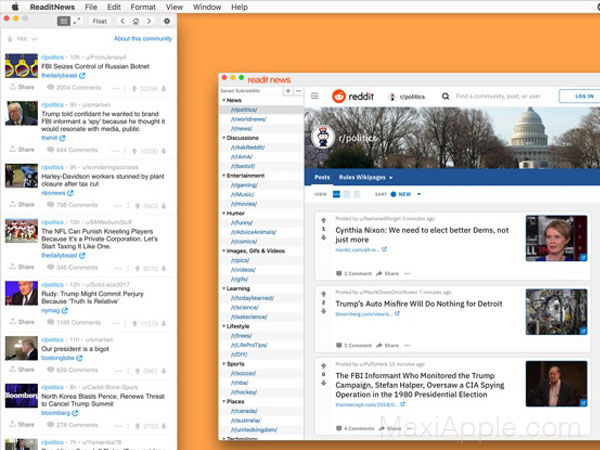Click the column view icon in left window toolbar
This screenshot has width=600, height=450.
click(64, 21)
